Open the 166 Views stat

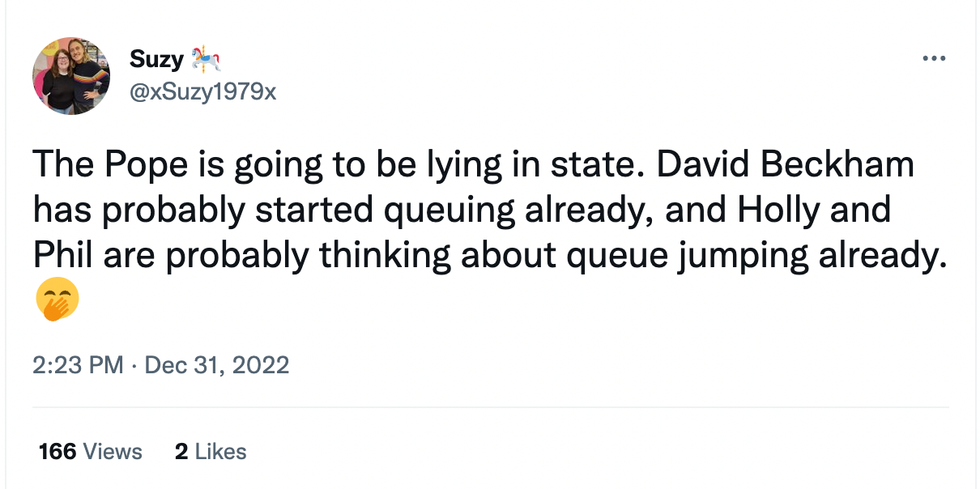click(90, 452)
